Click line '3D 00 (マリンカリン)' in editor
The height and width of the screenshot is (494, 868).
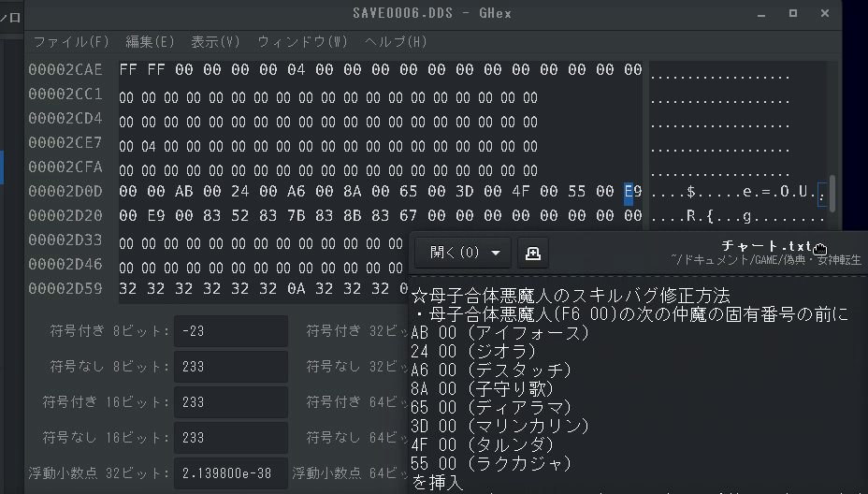click(500, 427)
